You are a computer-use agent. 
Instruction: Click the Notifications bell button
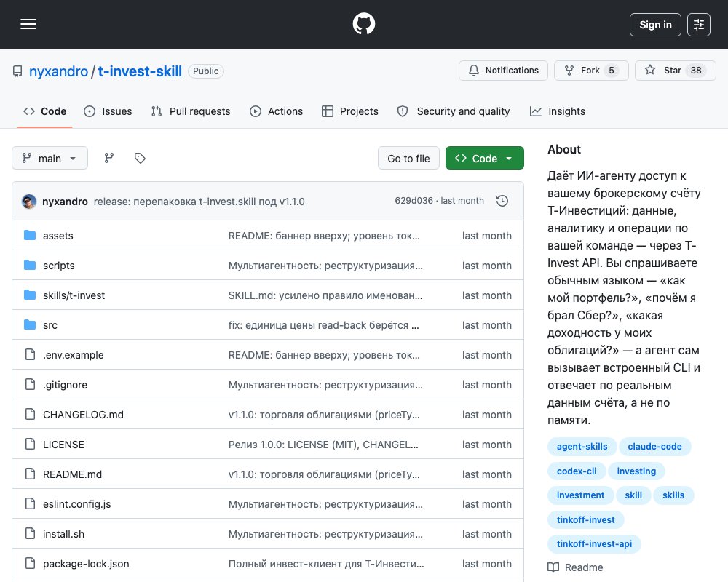tap(503, 71)
